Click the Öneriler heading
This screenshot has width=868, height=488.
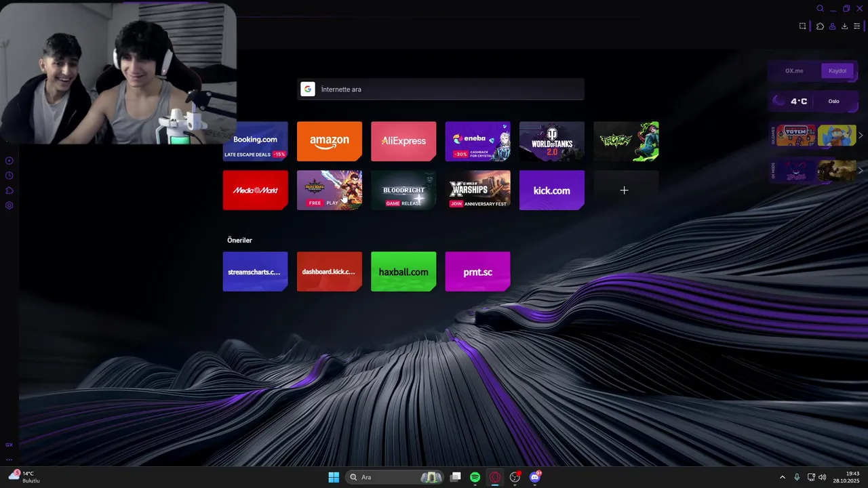[239, 240]
